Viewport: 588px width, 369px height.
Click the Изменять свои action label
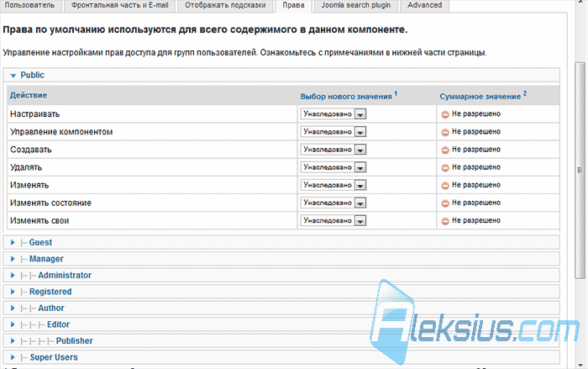[39, 221]
